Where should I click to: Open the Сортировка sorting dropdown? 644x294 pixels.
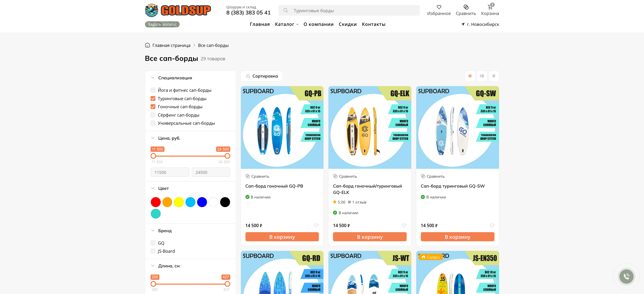point(262,76)
